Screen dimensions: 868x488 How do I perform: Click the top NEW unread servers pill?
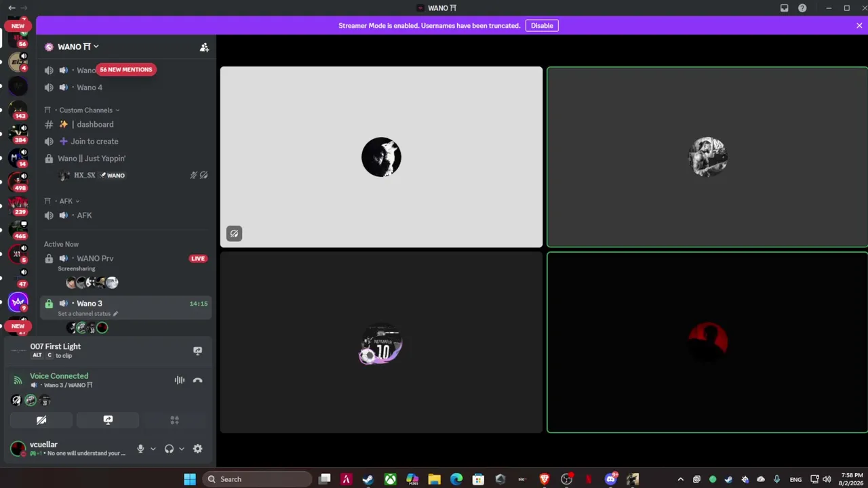tap(18, 26)
